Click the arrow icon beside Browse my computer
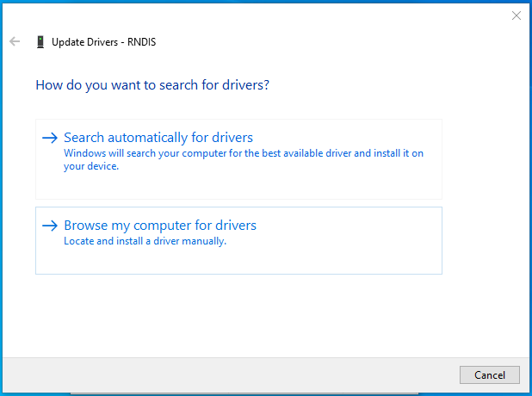 50,226
